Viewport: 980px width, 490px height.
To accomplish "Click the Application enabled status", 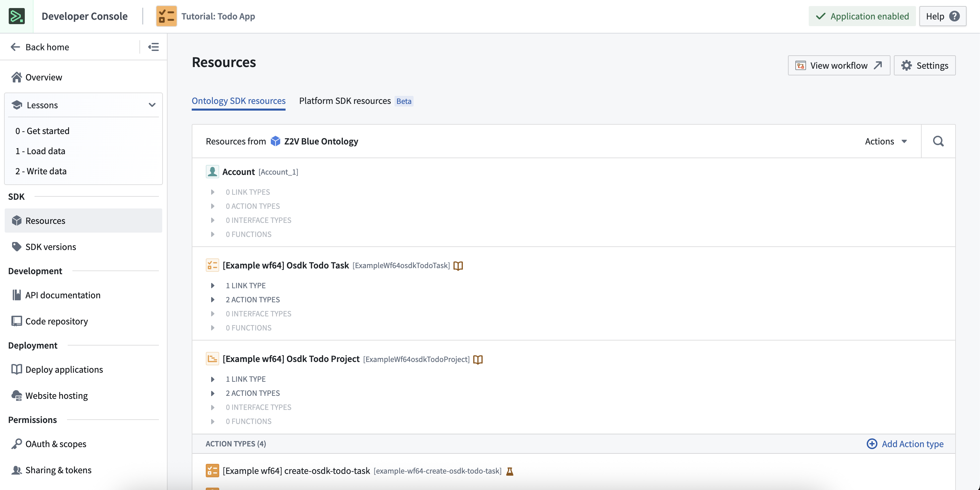I will (x=862, y=16).
